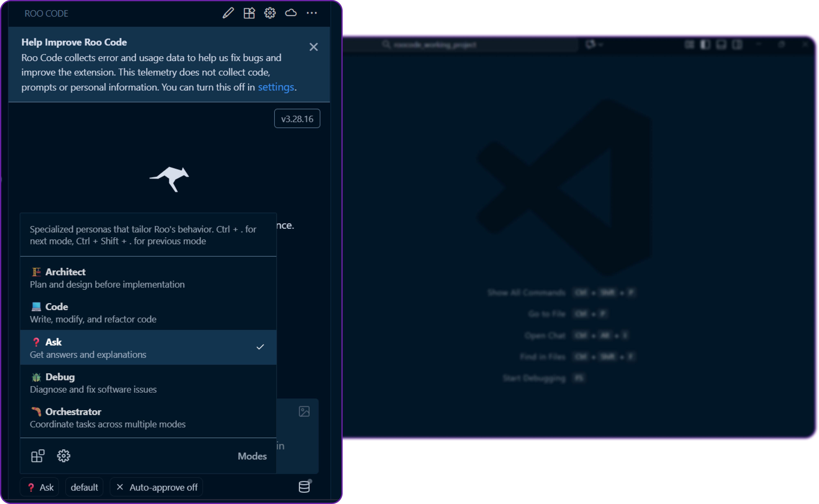Click the add image icon in chat box
This screenshot has width=819, height=504.
click(304, 411)
